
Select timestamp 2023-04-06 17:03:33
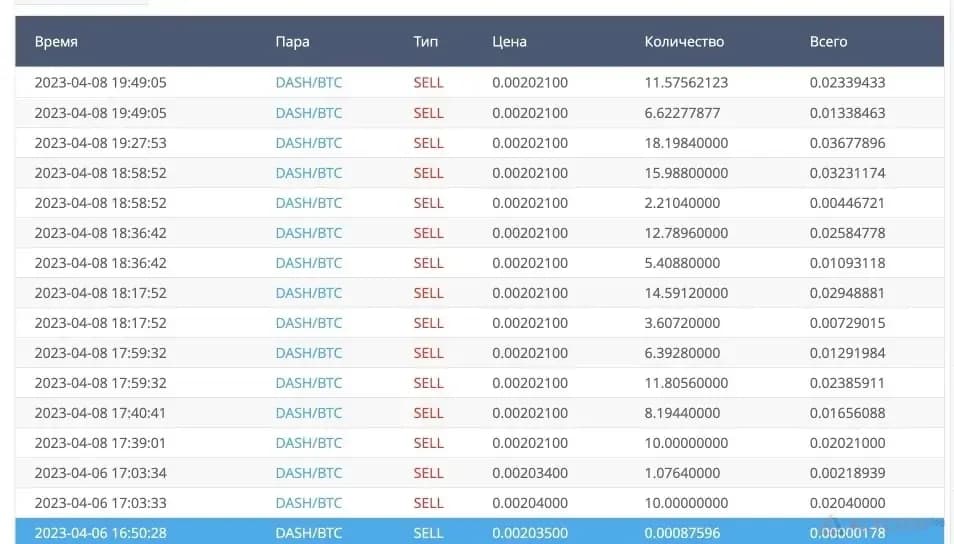coord(100,503)
